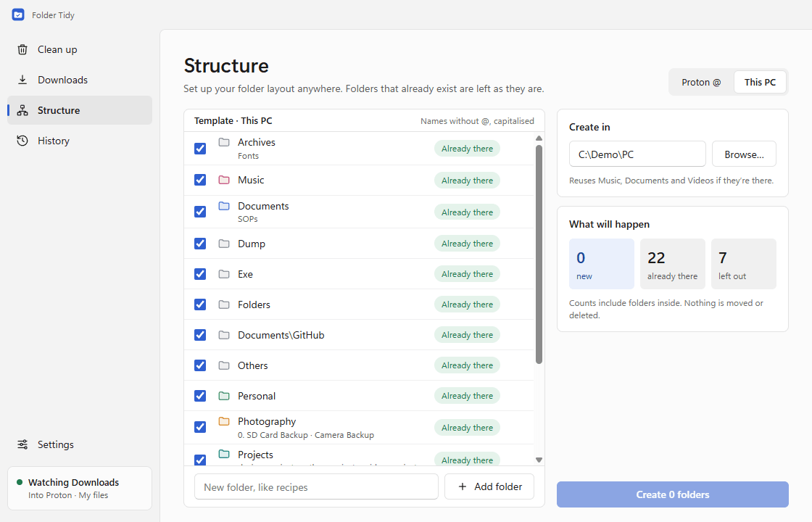Click the pink Music folder icon
812x522 pixels.
(x=224, y=180)
